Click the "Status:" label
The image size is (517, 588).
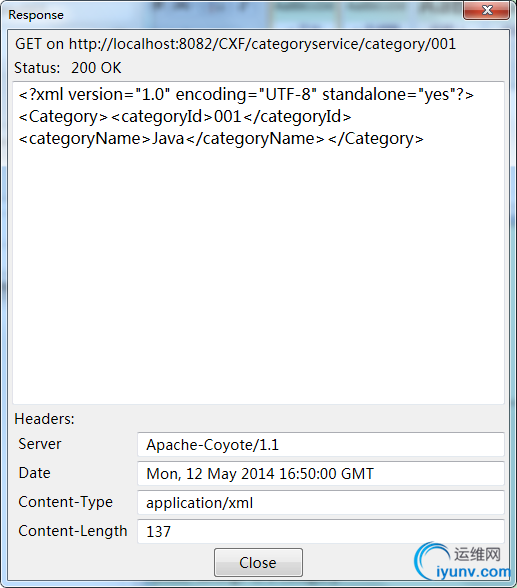pyautogui.click(x=37, y=68)
